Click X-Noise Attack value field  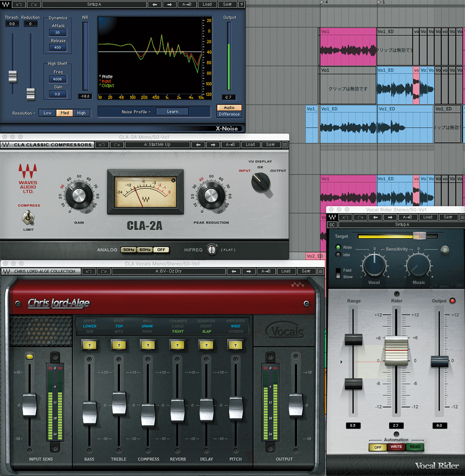[58, 33]
